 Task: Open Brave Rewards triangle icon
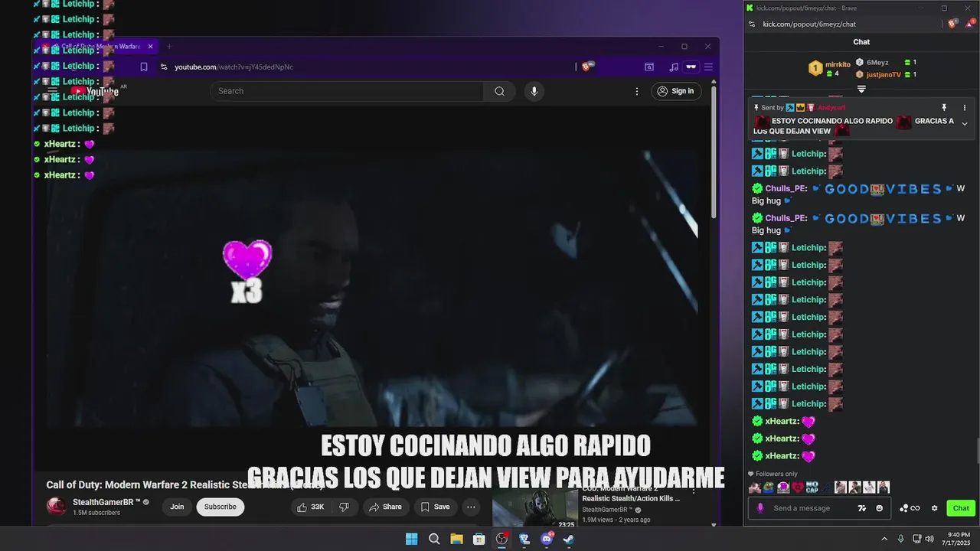(969, 24)
